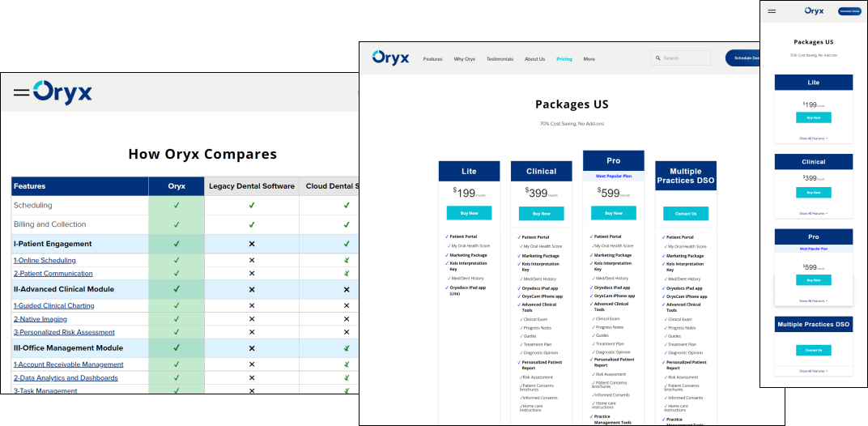Click Buy Now on the mobile Clinical card
Image resolution: width=868 pixels, height=426 pixels.
tap(813, 192)
